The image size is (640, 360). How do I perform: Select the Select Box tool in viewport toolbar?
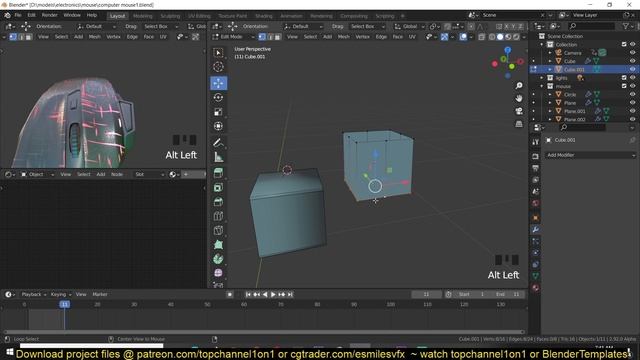tap(218, 53)
